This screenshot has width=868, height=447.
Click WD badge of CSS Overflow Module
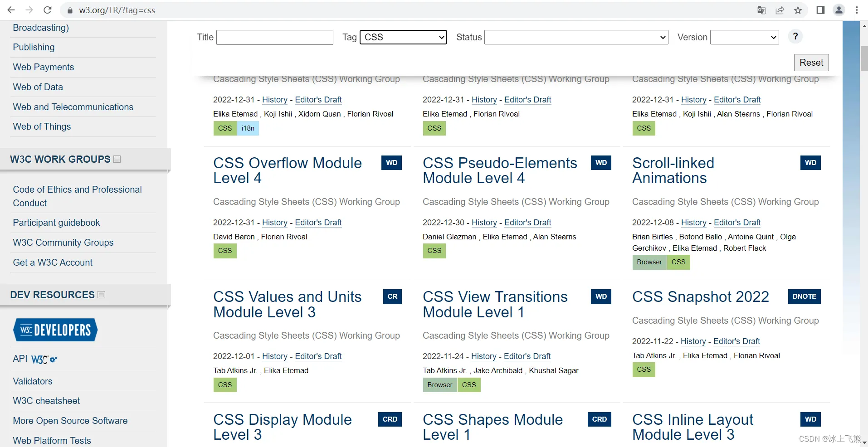coord(392,163)
